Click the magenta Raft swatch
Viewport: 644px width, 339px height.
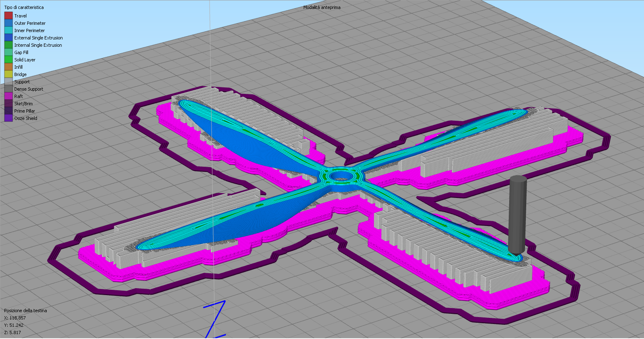click(x=9, y=96)
